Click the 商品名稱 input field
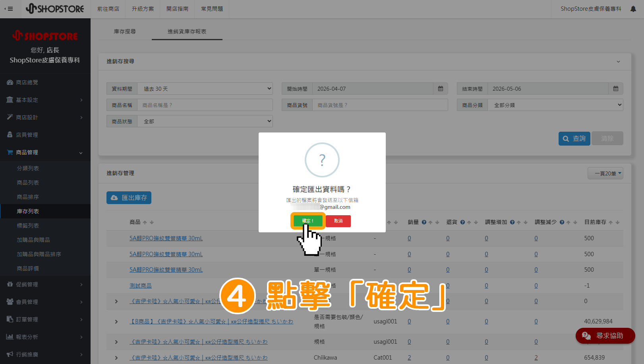644x364 pixels. coord(205,105)
